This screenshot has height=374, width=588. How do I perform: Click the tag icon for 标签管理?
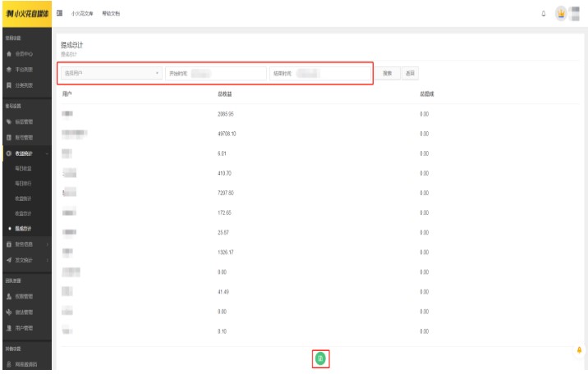click(9, 121)
